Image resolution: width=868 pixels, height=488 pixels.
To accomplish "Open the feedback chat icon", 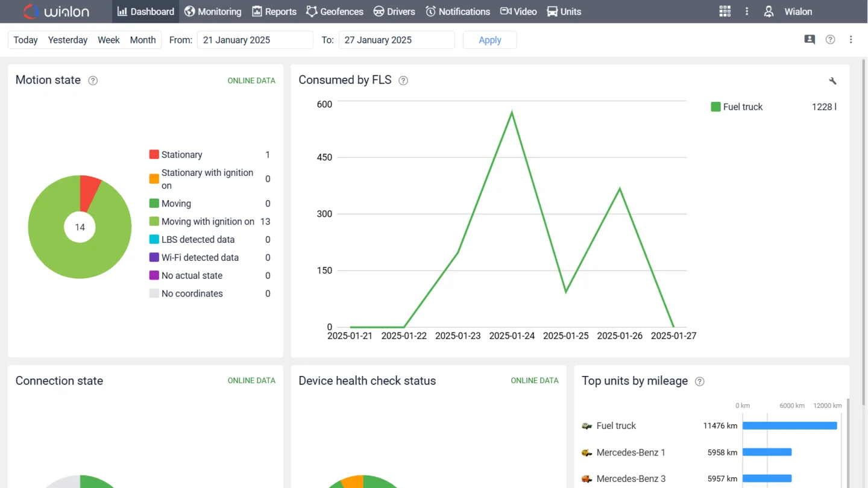I will point(810,40).
